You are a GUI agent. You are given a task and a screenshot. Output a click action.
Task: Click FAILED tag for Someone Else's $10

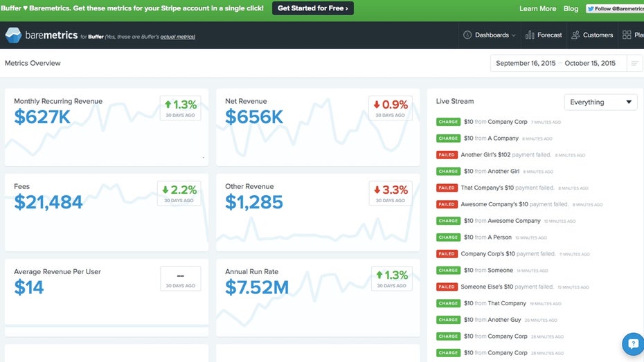pyautogui.click(x=447, y=287)
